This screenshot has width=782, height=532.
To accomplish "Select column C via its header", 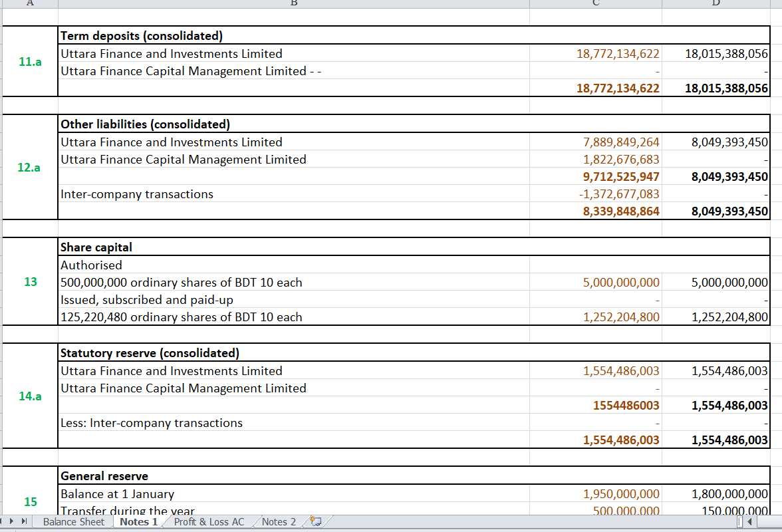I will point(595,3).
